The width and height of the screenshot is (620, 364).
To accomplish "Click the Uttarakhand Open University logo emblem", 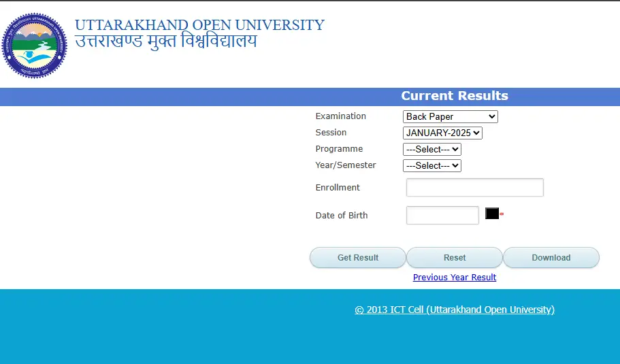I will (x=35, y=46).
